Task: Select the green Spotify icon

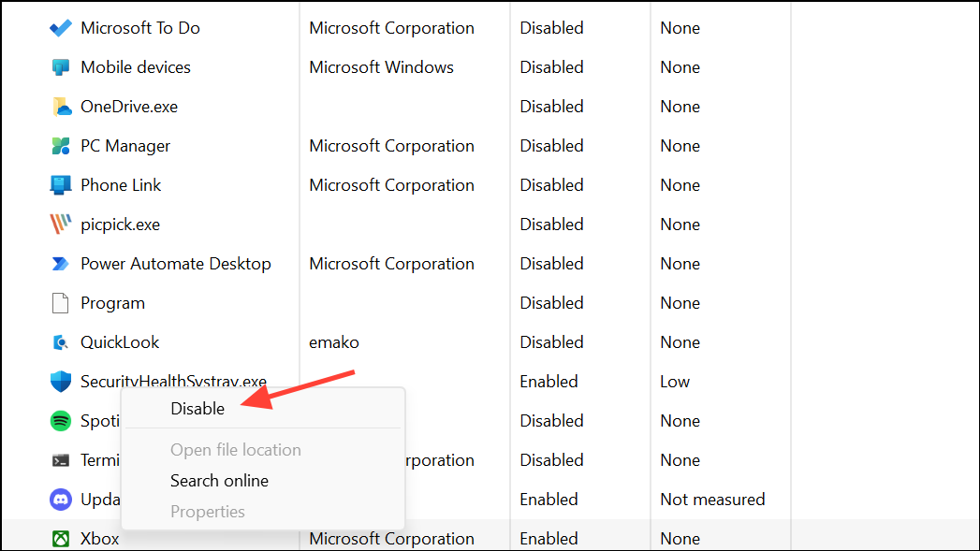Action: 61,421
